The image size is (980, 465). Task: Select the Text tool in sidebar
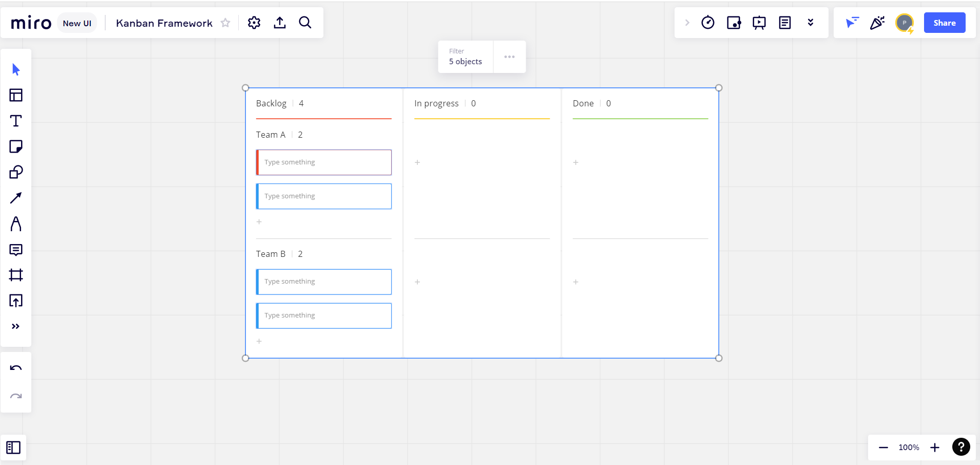coord(16,121)
